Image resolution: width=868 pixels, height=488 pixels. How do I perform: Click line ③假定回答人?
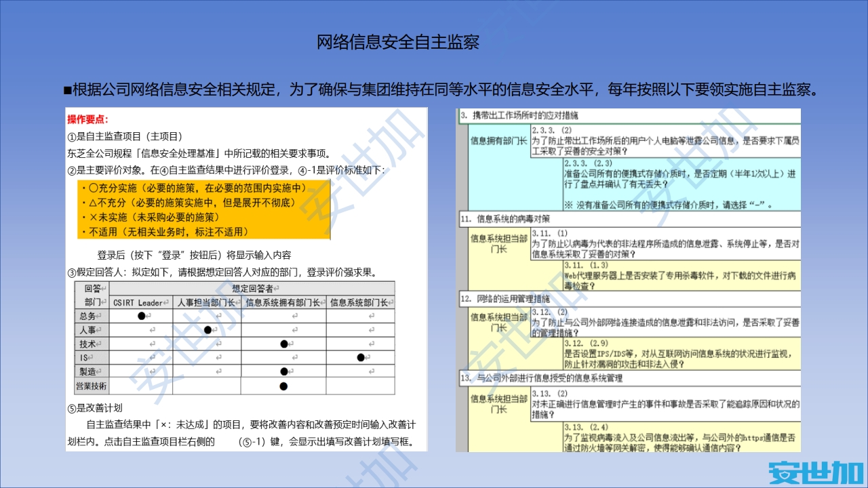click(x=222, y=272)
